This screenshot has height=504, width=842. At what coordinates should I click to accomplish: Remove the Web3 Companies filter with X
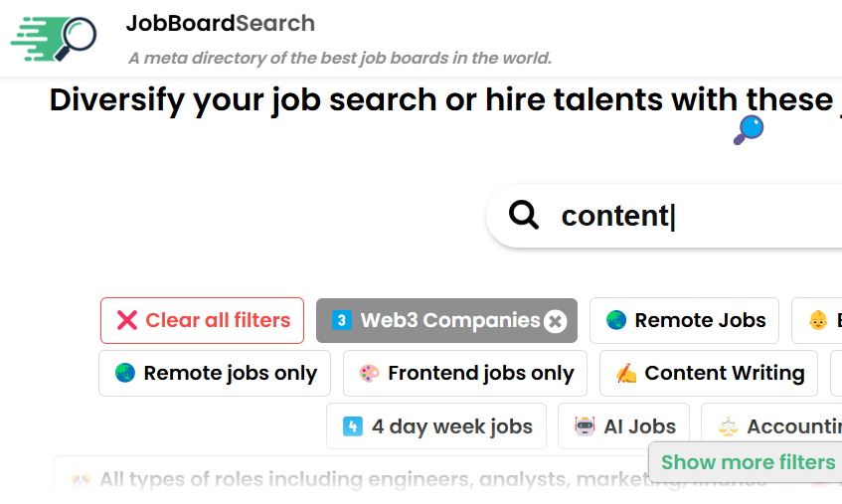pyautogui.click(x=556, y=321)
